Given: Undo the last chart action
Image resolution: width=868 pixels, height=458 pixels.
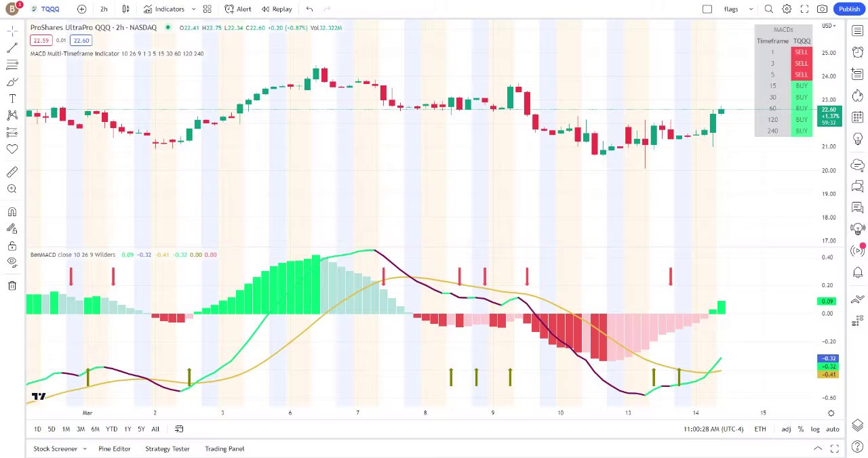Looking at the screenshot, I should pyautogui.click(x=310, y=9).
